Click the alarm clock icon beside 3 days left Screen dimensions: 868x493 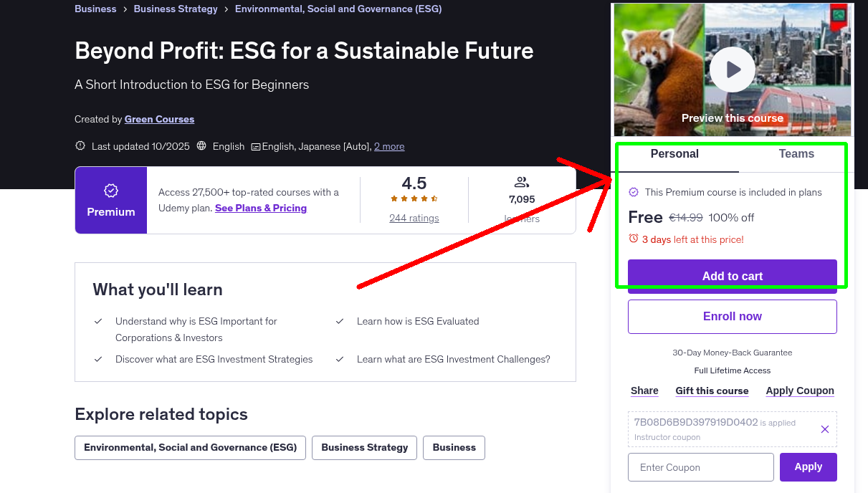[635, 239]
